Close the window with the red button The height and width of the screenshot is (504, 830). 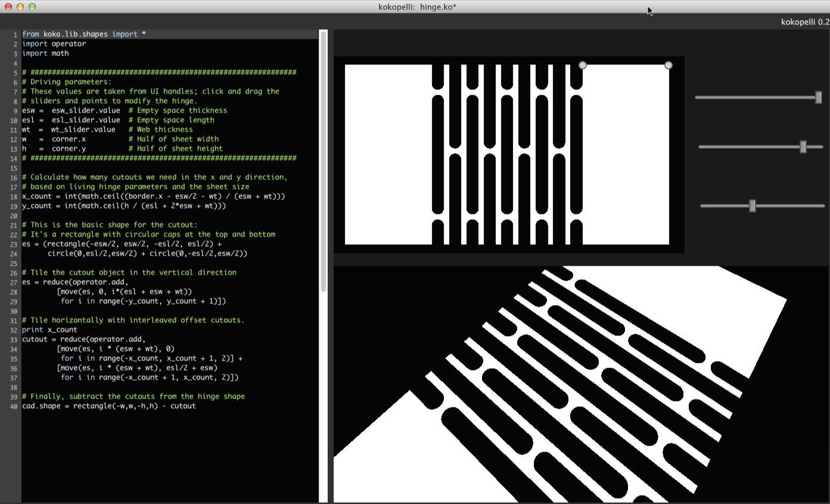pos(8,7)
